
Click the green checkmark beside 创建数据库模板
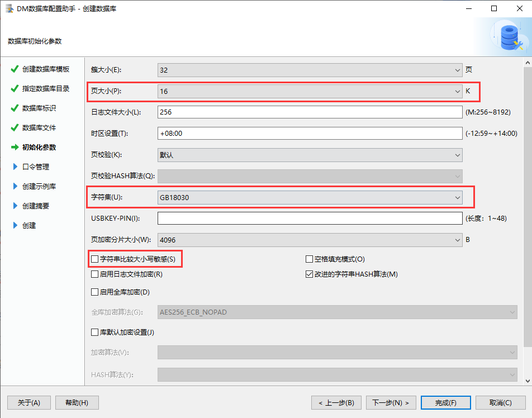15,69
